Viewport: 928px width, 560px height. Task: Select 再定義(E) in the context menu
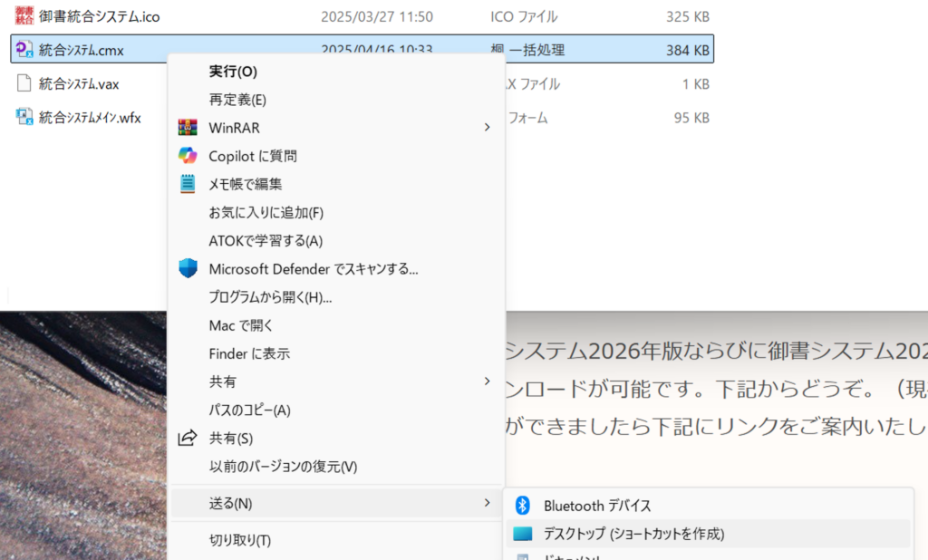[237, 100]
